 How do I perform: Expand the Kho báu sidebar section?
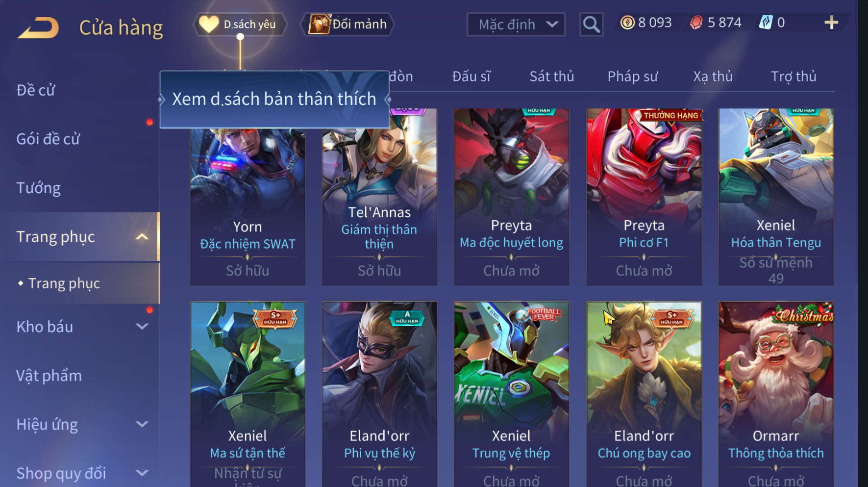142,327
